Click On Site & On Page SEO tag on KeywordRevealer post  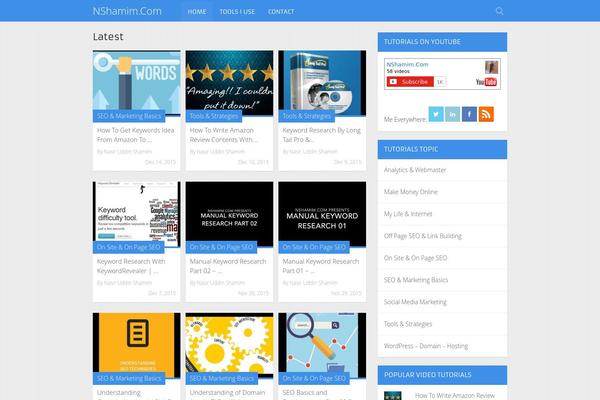coord(129,247)
